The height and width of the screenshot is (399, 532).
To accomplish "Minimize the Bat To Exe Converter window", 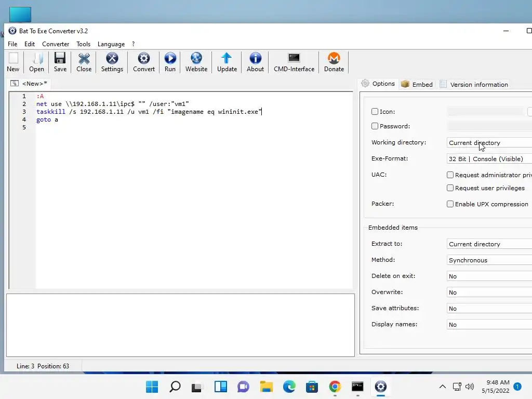I will (506, 31).
